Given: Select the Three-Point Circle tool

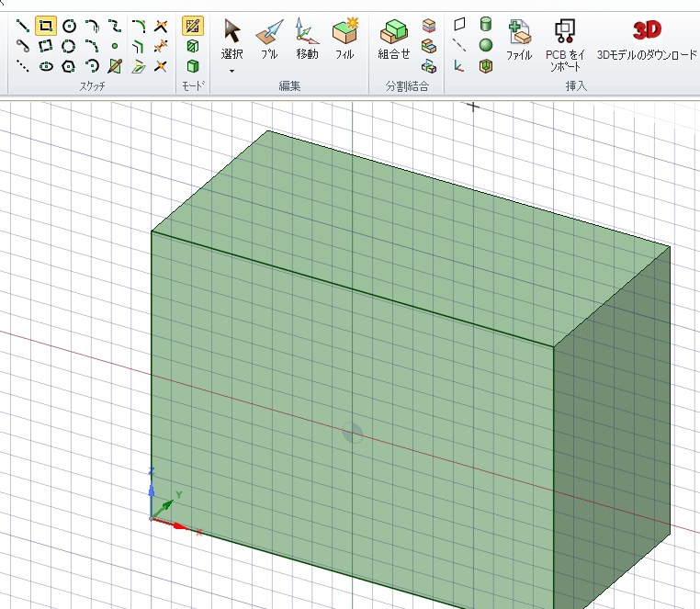Looking at the screenshot, I should [x=69, y=46].
